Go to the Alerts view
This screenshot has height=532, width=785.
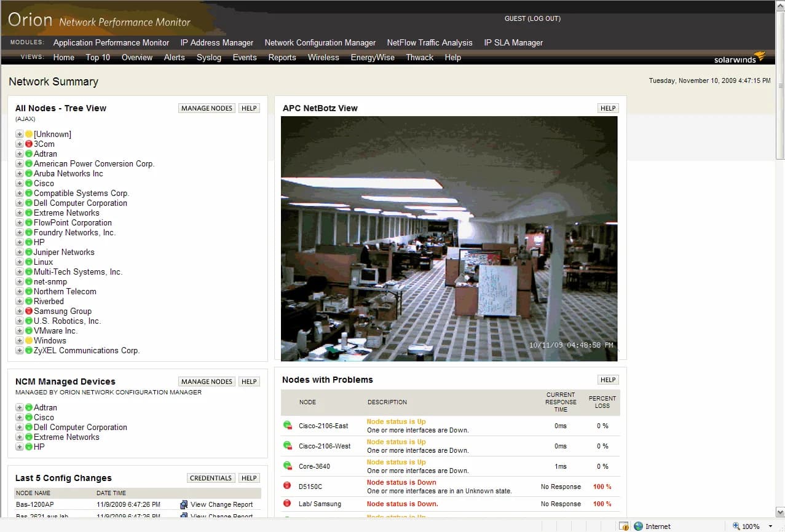pyautogui.click(x=175, y=57)
